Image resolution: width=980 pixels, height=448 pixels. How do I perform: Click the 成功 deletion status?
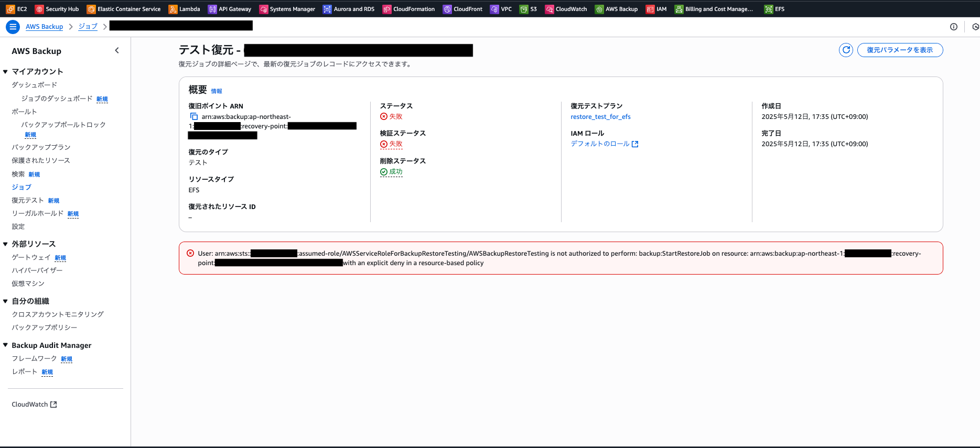(391, 172)
